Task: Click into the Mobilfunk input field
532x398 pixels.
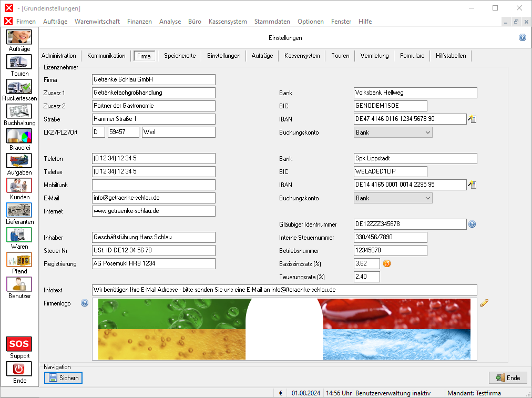Action: click(154, 185)
